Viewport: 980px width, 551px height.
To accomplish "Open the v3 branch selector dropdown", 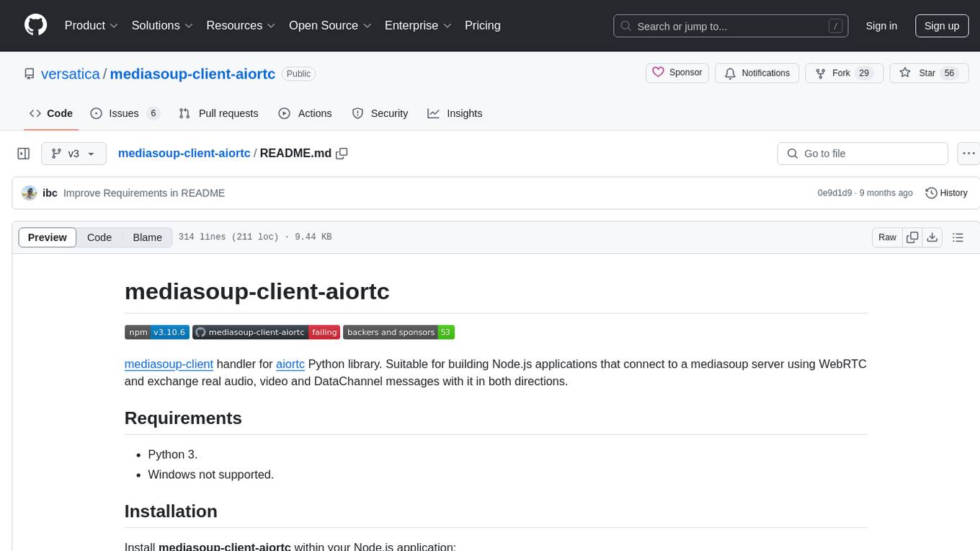I will [x=74, y=154].
